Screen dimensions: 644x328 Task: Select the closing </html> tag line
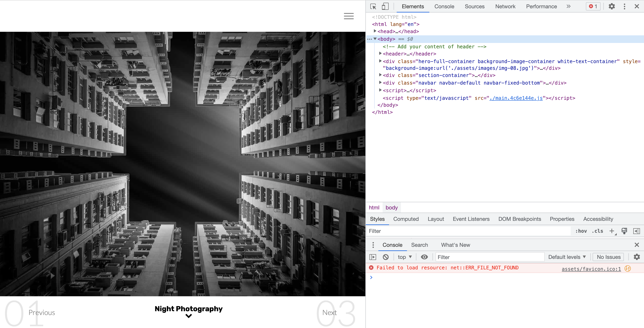(x=382, y=112)
